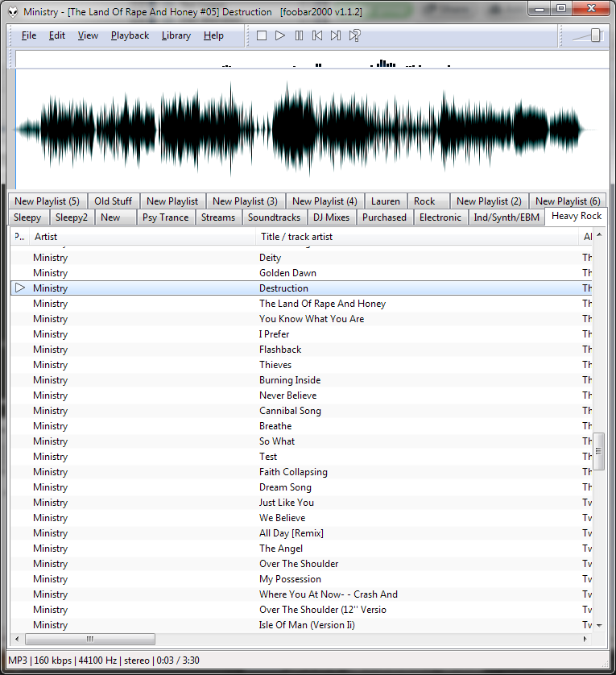Select the track My Possession
Image resolution: width=616 pixels, height=675 pixels.
coord(301,579)
